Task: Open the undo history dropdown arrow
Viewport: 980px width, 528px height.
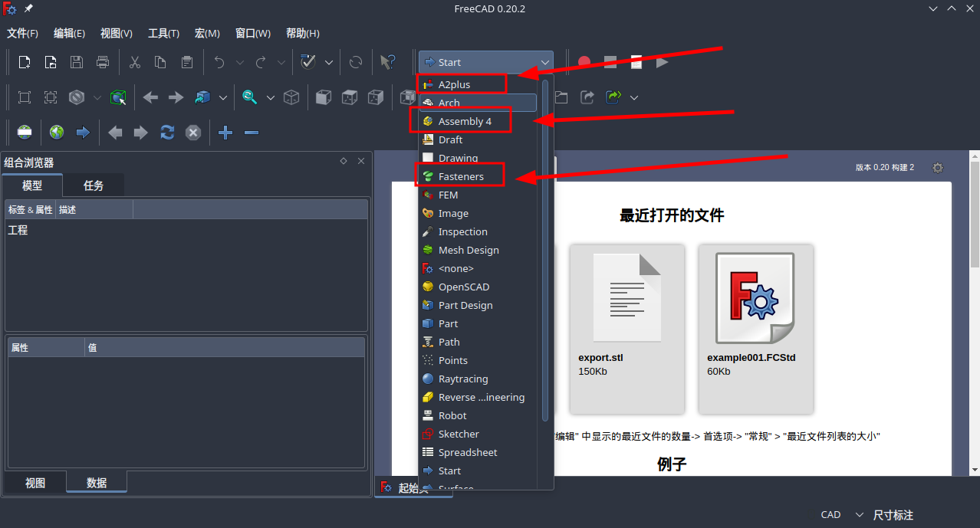Action: point(240,62)
